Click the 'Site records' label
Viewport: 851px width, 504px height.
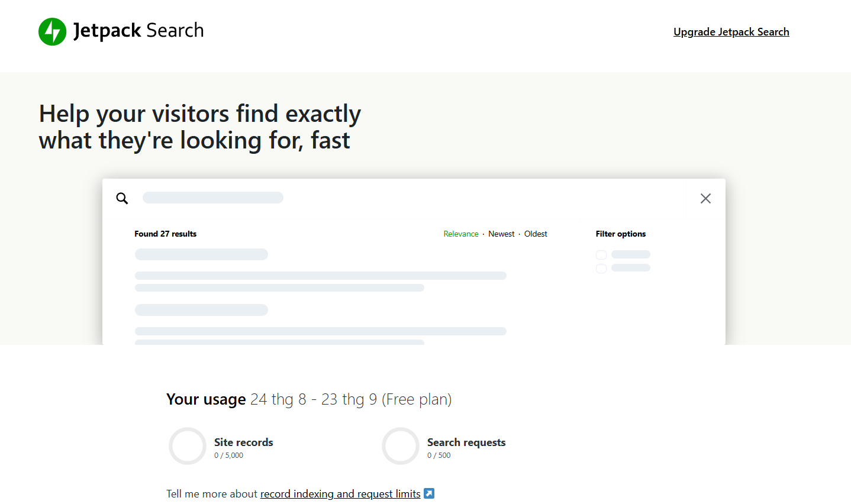(x=243, y=442)
